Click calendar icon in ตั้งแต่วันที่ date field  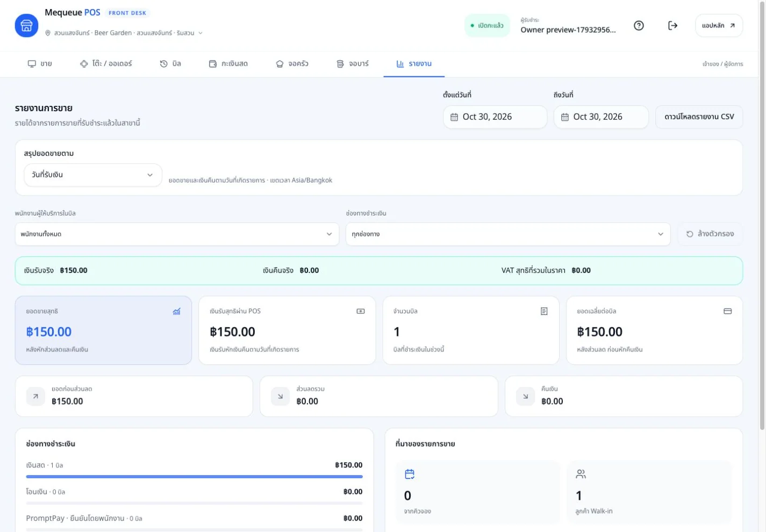pos(454,117)
